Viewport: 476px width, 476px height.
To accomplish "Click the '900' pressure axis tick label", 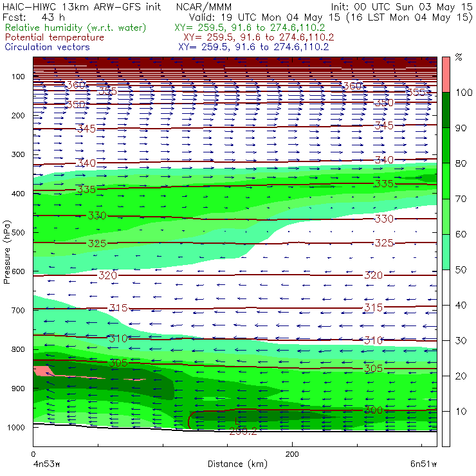I will (18, 389).
